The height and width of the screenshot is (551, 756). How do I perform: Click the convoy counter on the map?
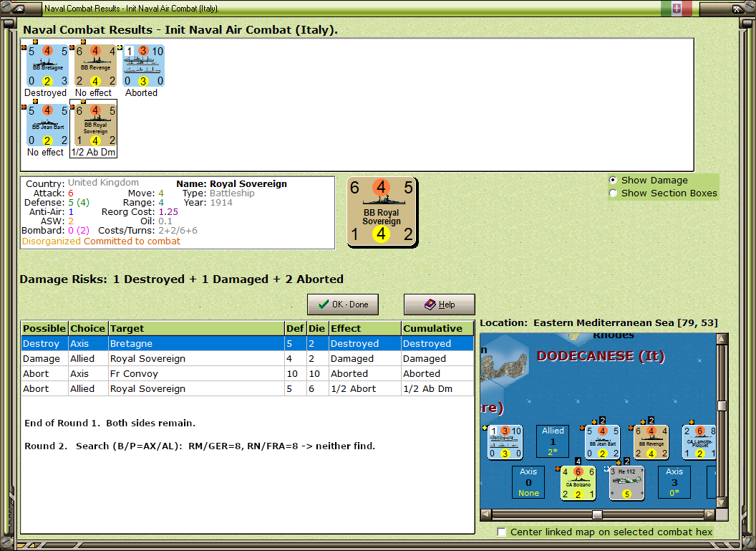pyautogui.click(x=505, y=442)
